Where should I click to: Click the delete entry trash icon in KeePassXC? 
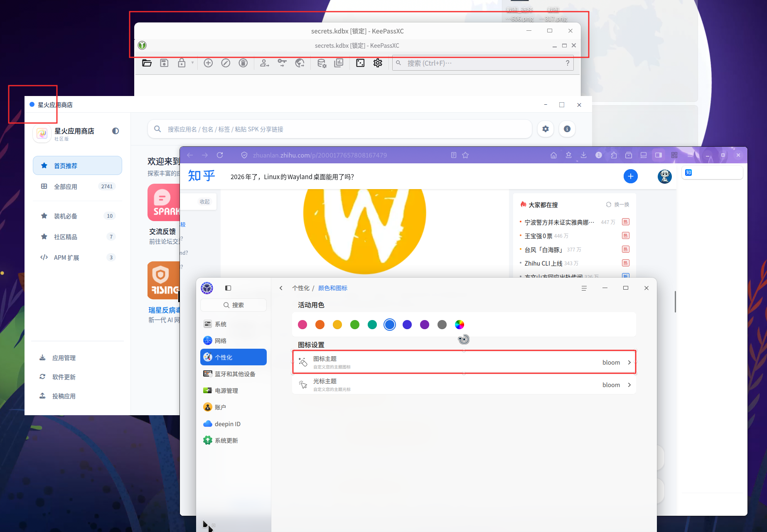(x=243, y=63)
